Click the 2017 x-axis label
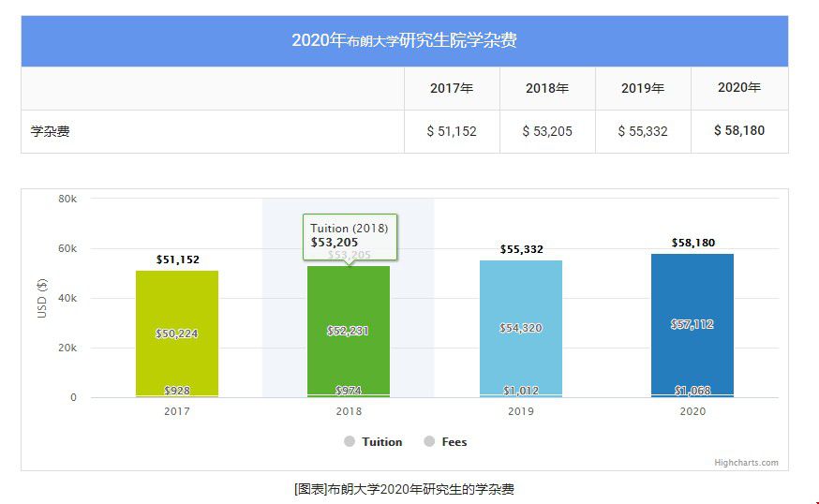Viewport: 819px width, 504px height. (177, 411)
